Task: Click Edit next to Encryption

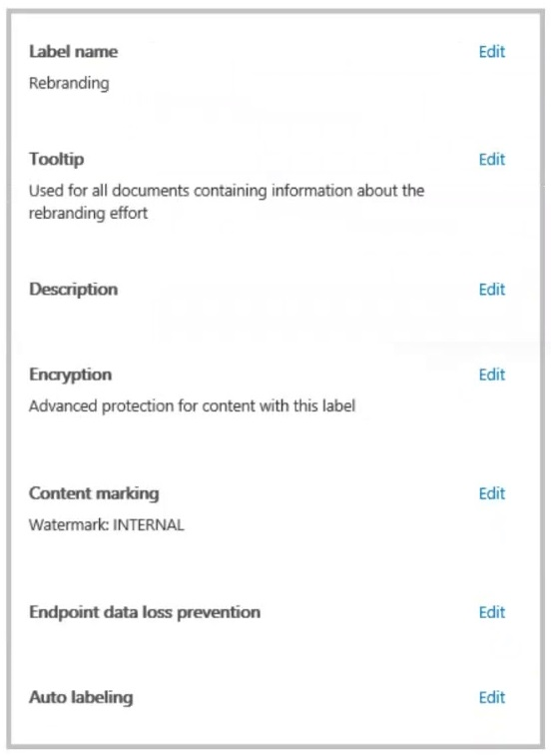Action: pyautogui.click(x=492, y=375)
